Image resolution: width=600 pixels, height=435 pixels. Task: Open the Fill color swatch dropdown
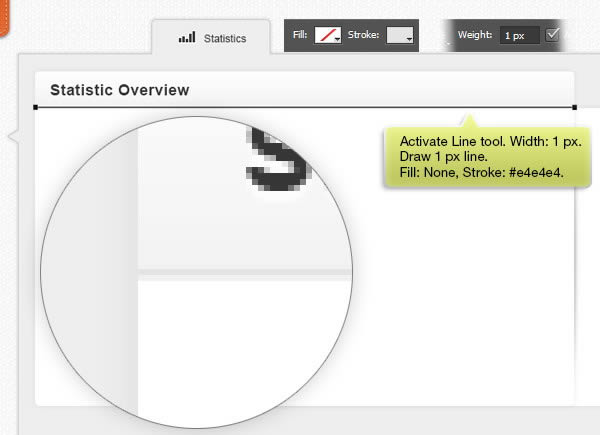pos(328,35)
